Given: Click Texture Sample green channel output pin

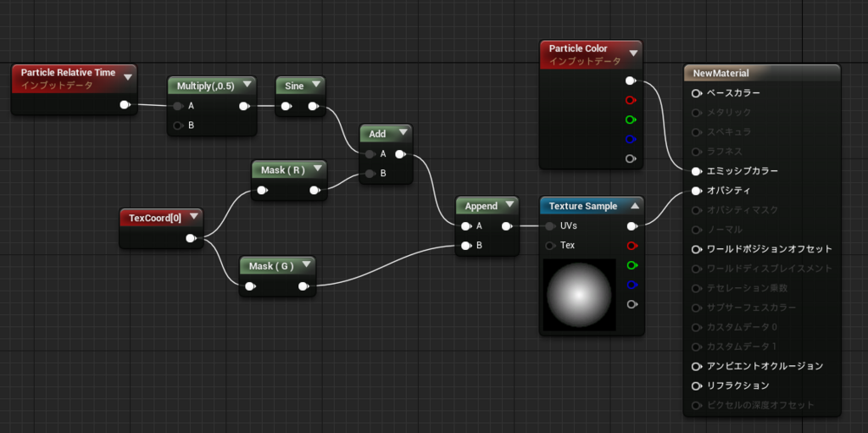Looking at the screenshot, I should [x=632, y=265].
